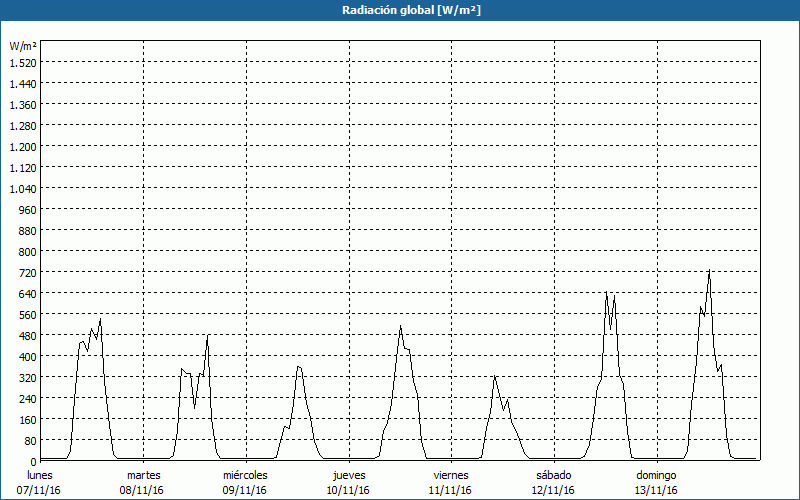800x500 pixels.
Task: Click the "viernes" day label
Action: [x=451, y=475]
